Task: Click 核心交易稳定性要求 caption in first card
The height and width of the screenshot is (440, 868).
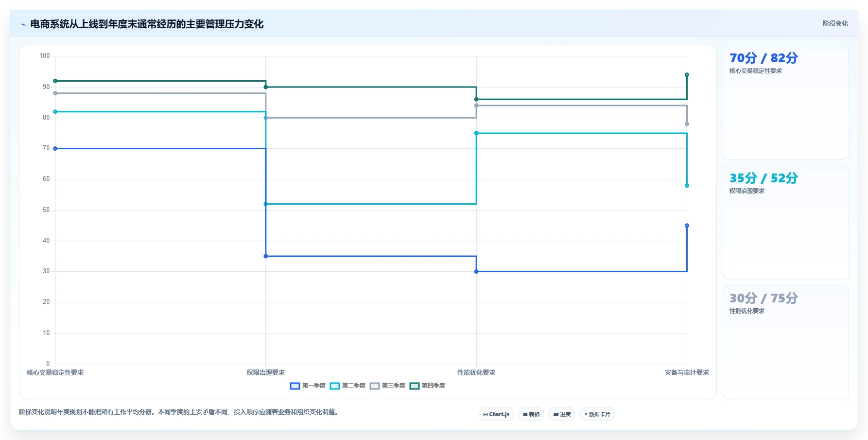Action: pos(756,71)
